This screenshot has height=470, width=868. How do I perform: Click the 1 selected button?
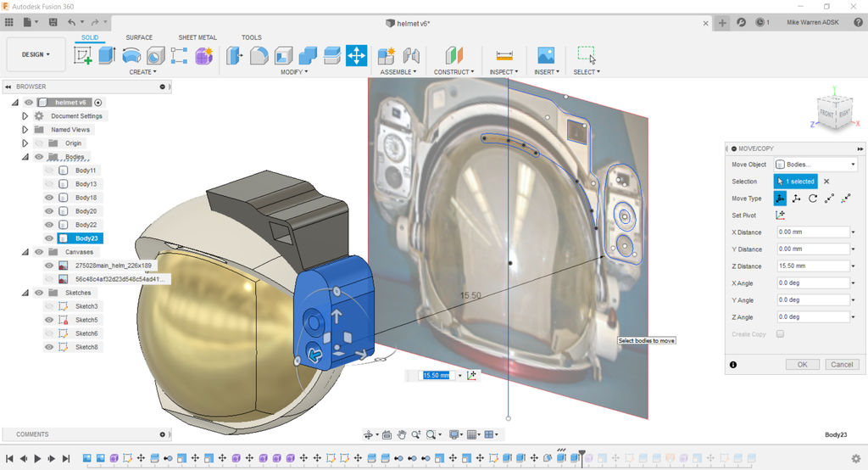795,182
